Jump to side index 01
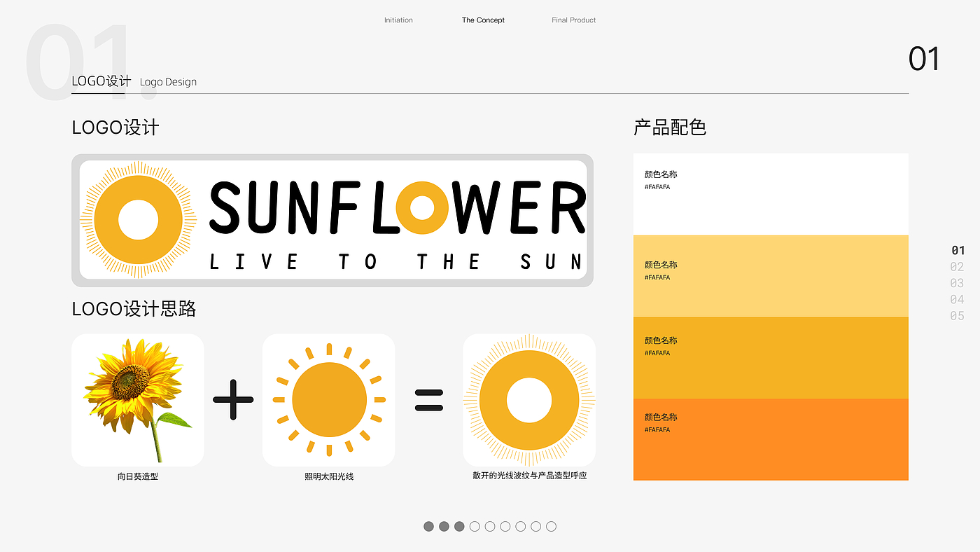Screen dimensions: 980x552 click(958, 250)
